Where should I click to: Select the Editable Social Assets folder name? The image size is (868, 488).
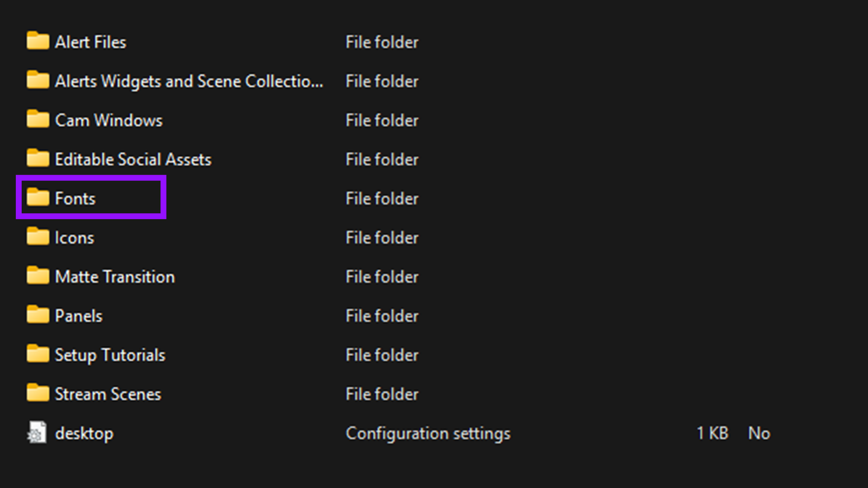133,159
